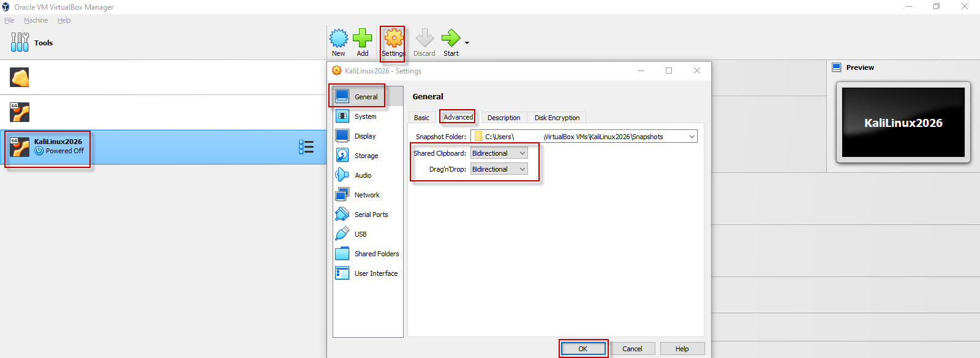Click the KaliLinux2026 preview thumbnail
Image resolution: width=980 pixels, height=358 pixels.
(x=903, y=123)
